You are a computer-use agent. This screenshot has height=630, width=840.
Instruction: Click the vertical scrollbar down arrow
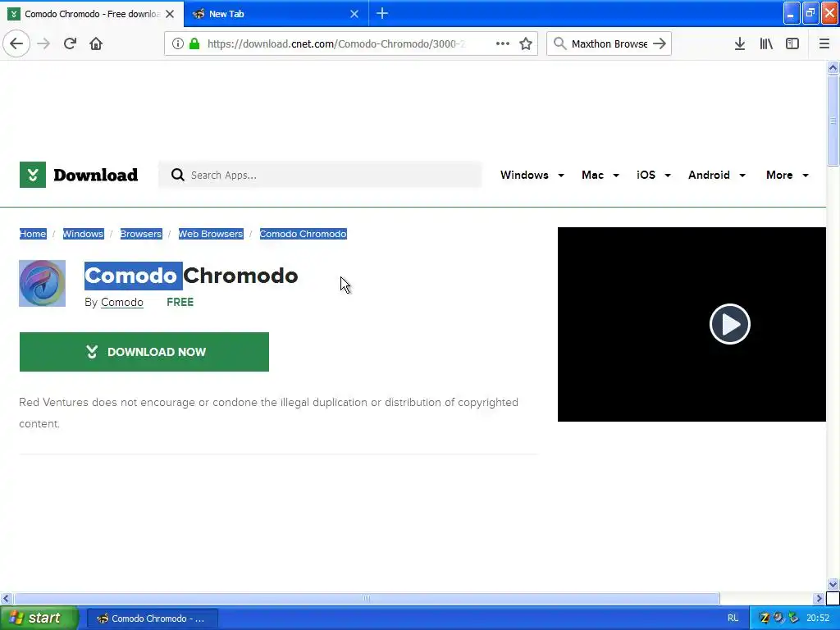point(833,584)
